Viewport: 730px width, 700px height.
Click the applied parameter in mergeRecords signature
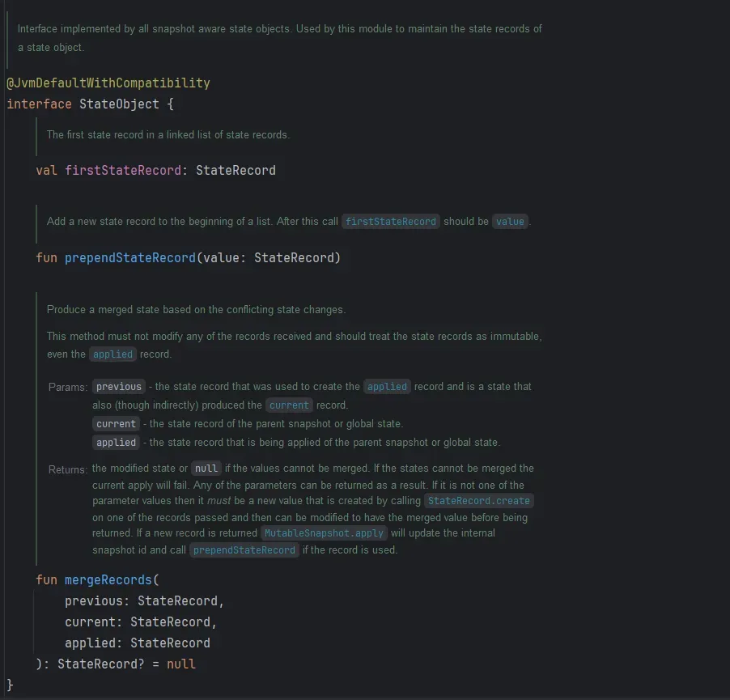click(x=91, y=643)
